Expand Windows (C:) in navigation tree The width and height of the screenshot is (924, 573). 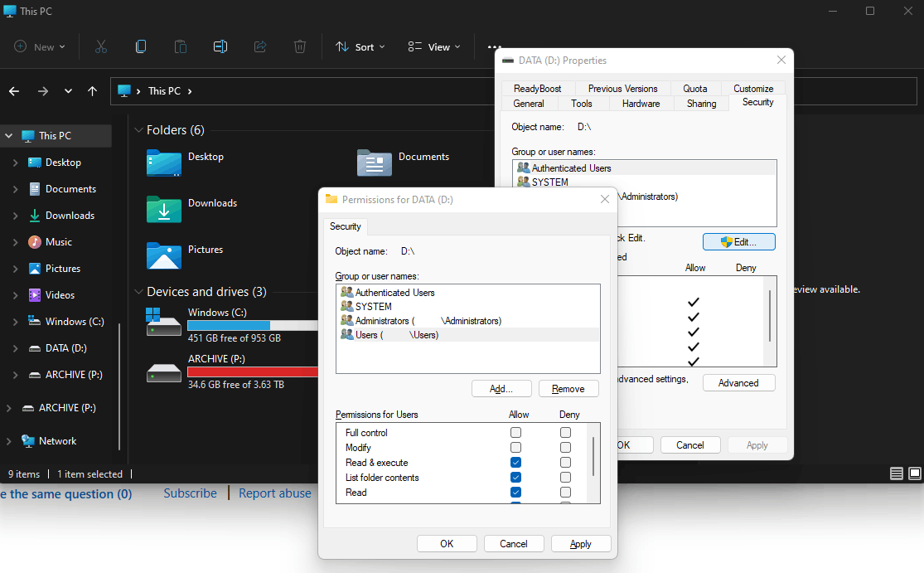[x=15, y=321]
